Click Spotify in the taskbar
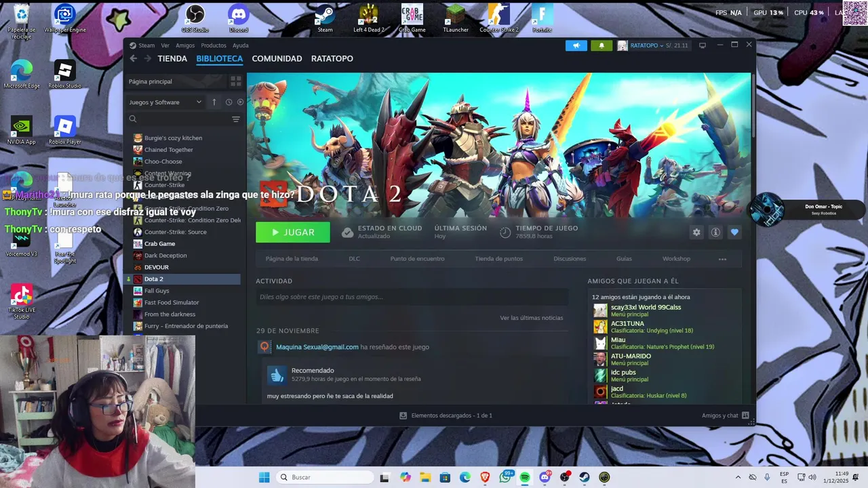This screenshot has height=488, width=868. point(525,477)
